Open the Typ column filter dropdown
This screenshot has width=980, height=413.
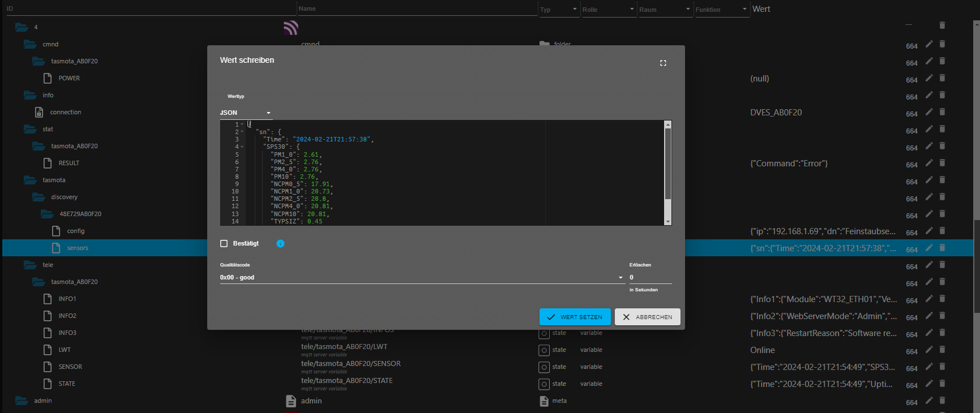(x=559, y=10)
